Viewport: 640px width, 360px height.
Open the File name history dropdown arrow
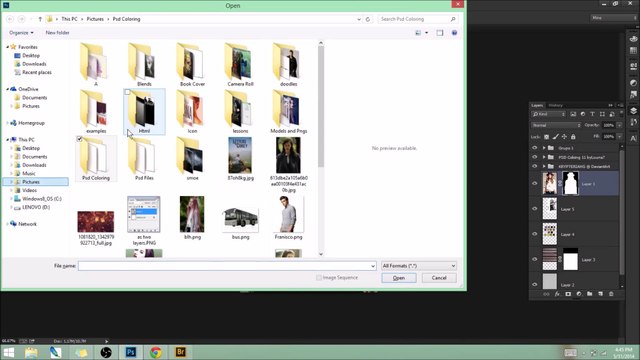(373, 266)
